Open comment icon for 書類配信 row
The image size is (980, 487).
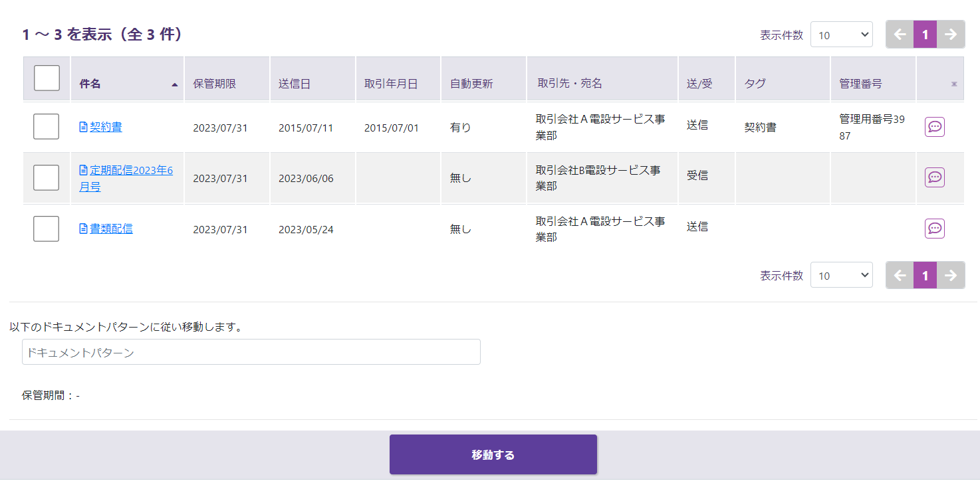click(934, 229)
